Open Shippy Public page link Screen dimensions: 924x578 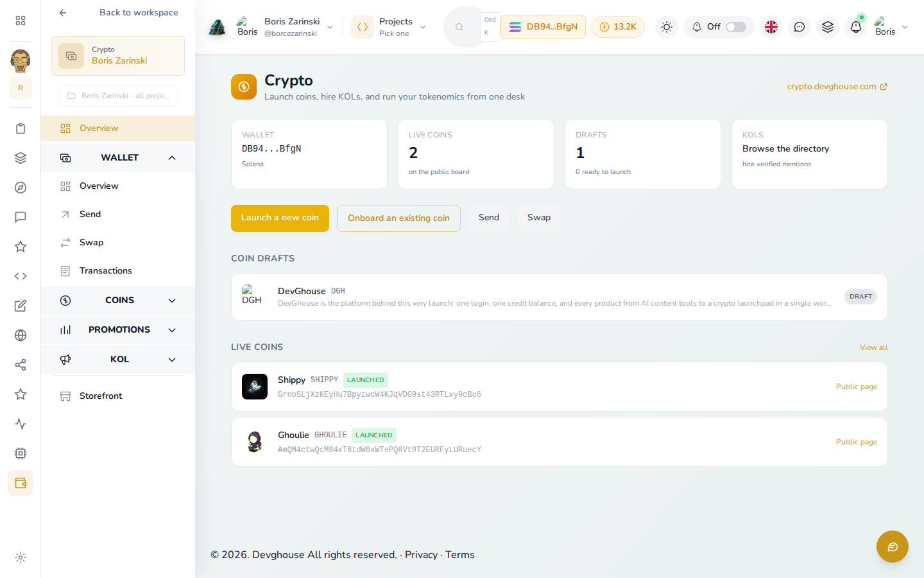[x=857, y=387]
